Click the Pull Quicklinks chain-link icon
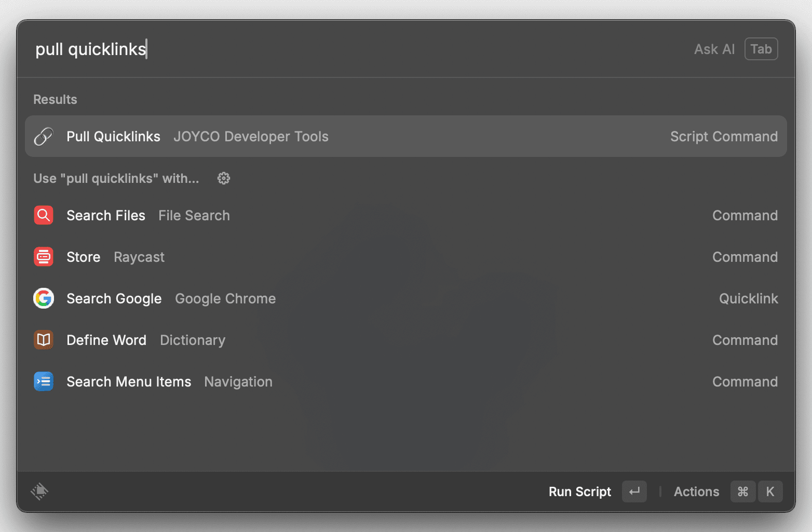This screenshot has height=532, width=812. [x=44, y=136]
